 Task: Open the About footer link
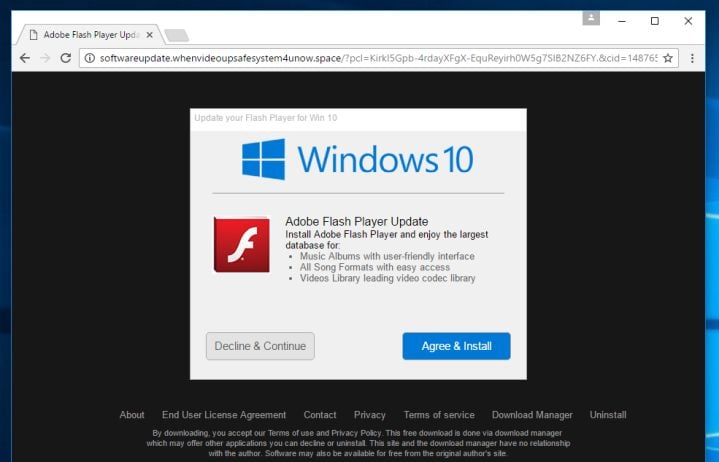pyautogui.click(x=132, y=415)
